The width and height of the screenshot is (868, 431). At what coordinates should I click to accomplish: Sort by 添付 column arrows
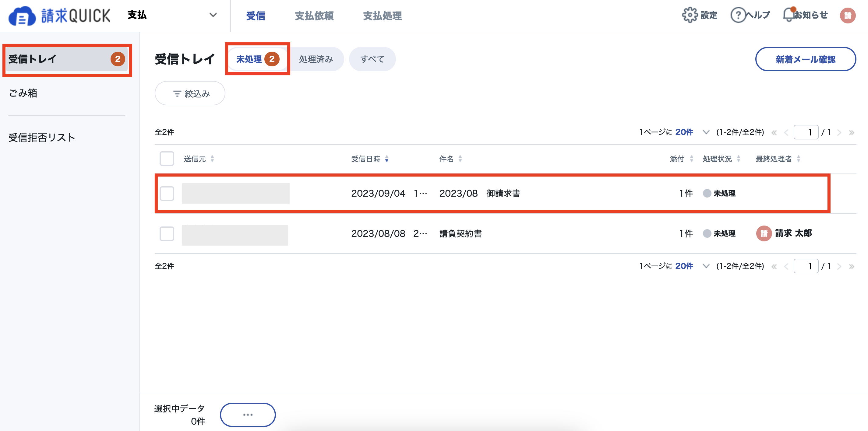692,159
